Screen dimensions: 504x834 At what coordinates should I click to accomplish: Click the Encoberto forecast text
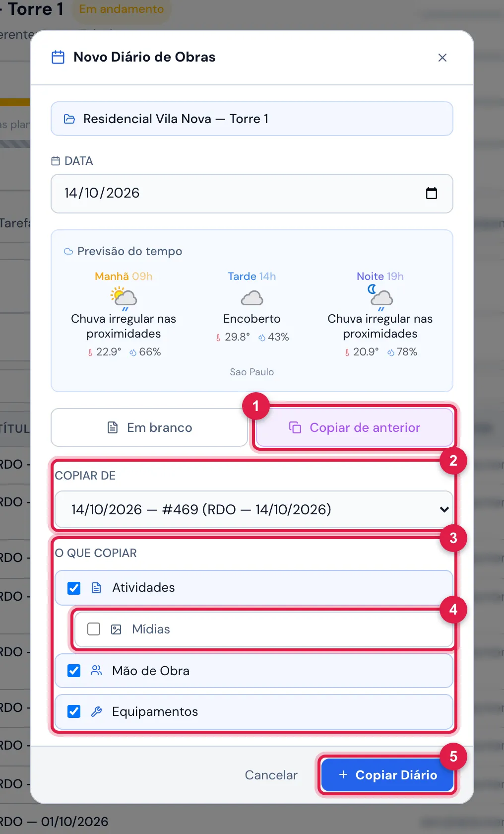pos(252,319)
